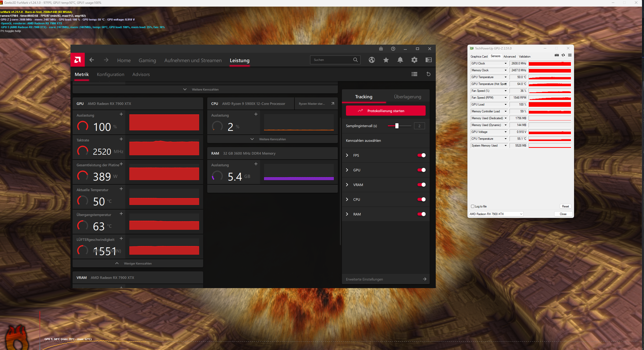Click Protokollierung starten button
The height and width of the screenshot is (350, 644).
385,111
